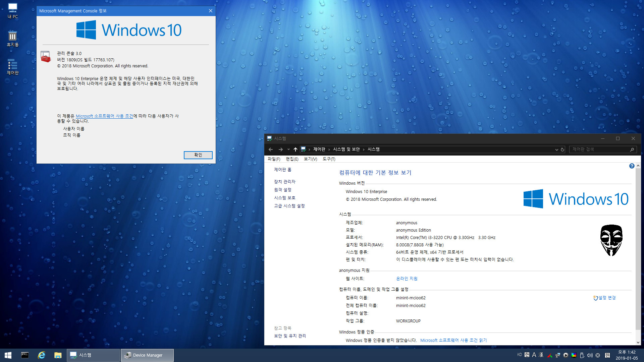Switch to Device Manager on the taskbar

147,355
